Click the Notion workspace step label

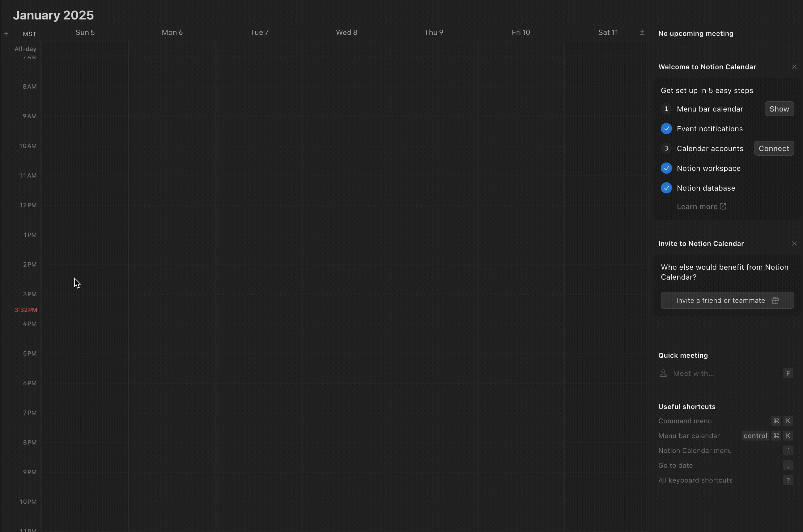(x=708, y=168)
